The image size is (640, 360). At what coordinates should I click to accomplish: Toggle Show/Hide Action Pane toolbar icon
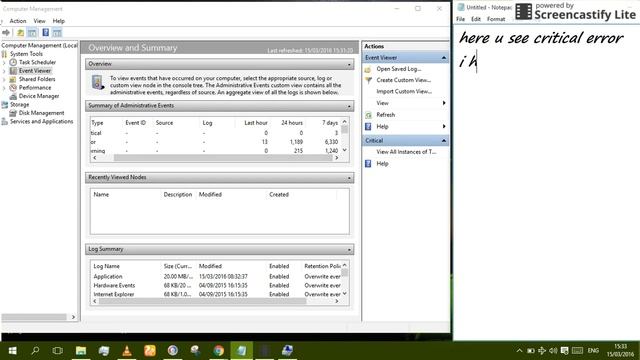tap(57, 33)
